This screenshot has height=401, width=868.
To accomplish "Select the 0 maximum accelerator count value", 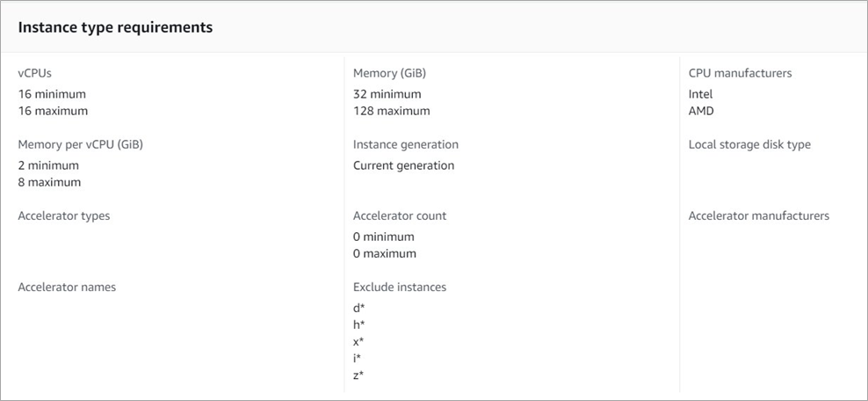I will coord(384,253).
